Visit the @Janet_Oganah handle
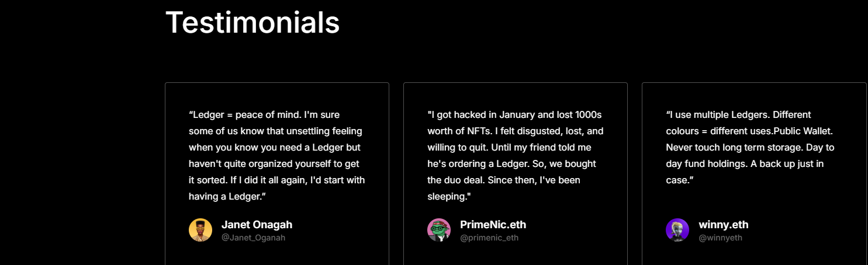The width and height of the screenshot is (868, 265). click(x=253, y=238)
